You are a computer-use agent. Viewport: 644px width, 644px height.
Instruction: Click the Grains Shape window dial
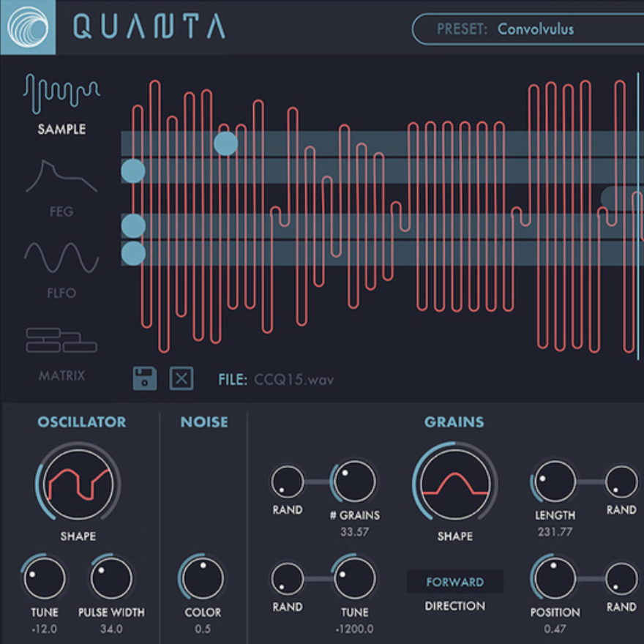(x=454, y=484)
